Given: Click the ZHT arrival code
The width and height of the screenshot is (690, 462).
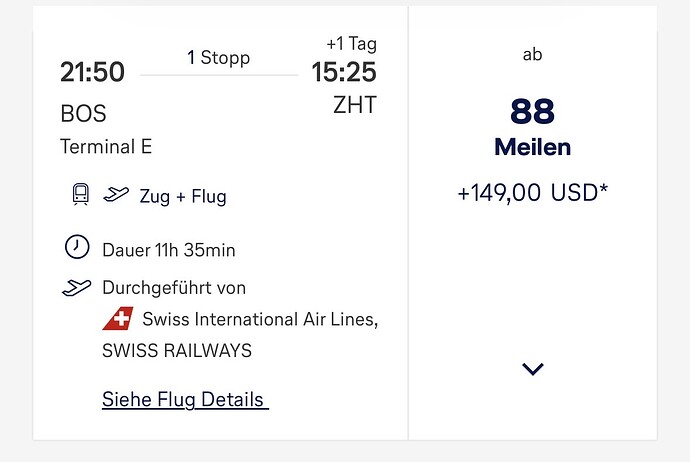Looking at the screenshot, I should 354,104.
